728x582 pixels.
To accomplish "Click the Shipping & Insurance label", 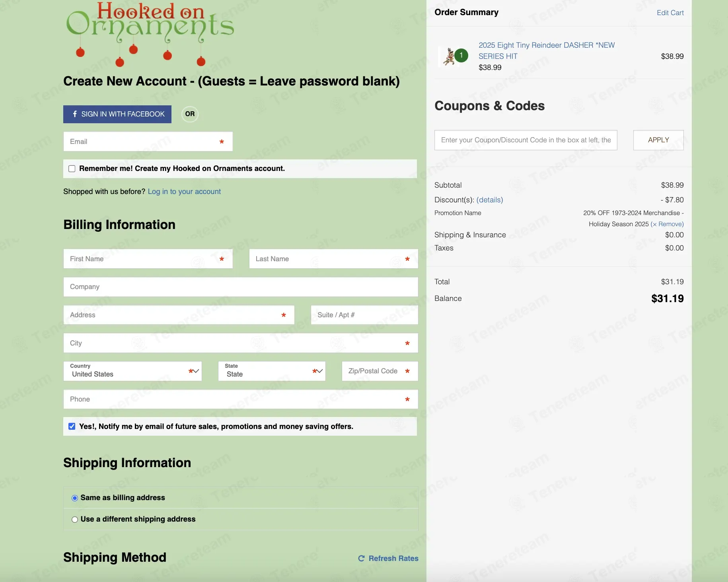I will [x=470, y=235].
